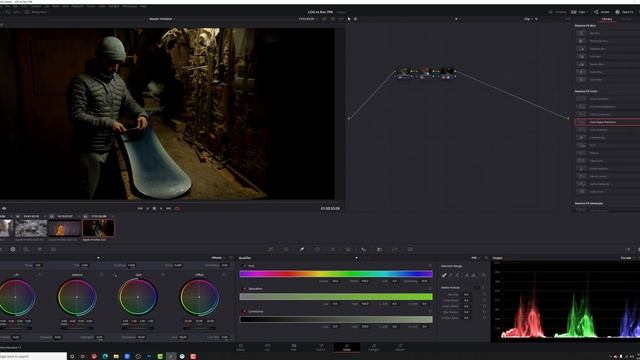The height and width of the screenshot is (360, 640).
Task: Toggle the Luminance qualifier channel
Action: [245, 311]
